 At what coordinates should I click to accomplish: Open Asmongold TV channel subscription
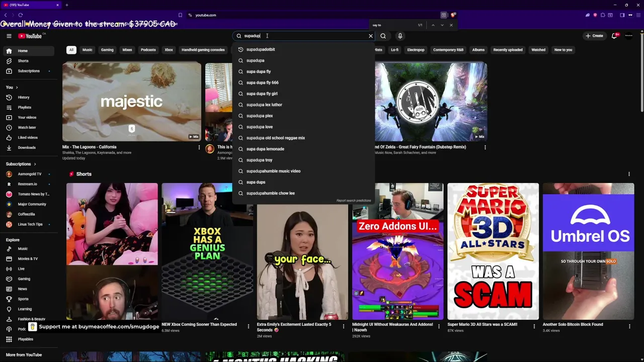click(x=29, y=174)
